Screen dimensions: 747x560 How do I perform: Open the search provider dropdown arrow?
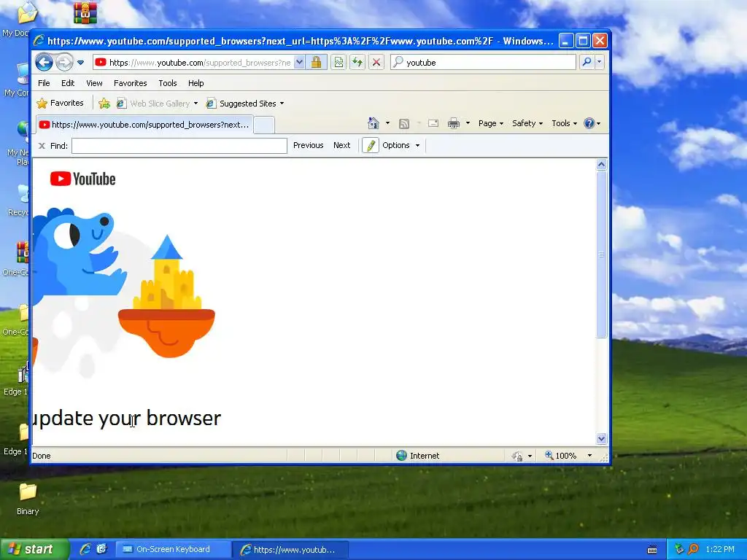point(600,63)
